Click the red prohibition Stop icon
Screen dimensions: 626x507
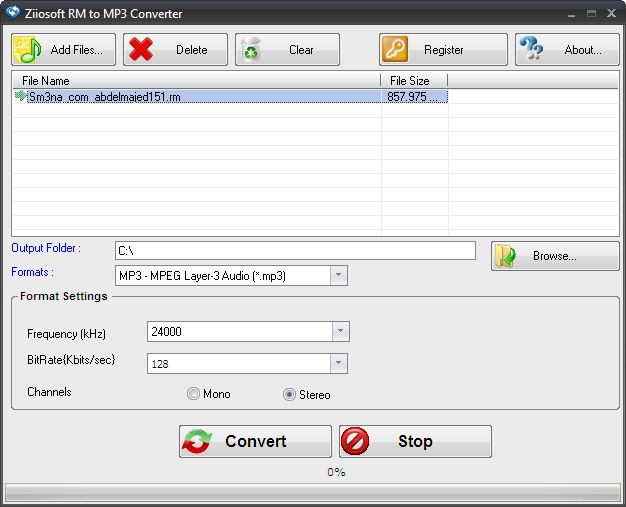(x=355, y=441)
